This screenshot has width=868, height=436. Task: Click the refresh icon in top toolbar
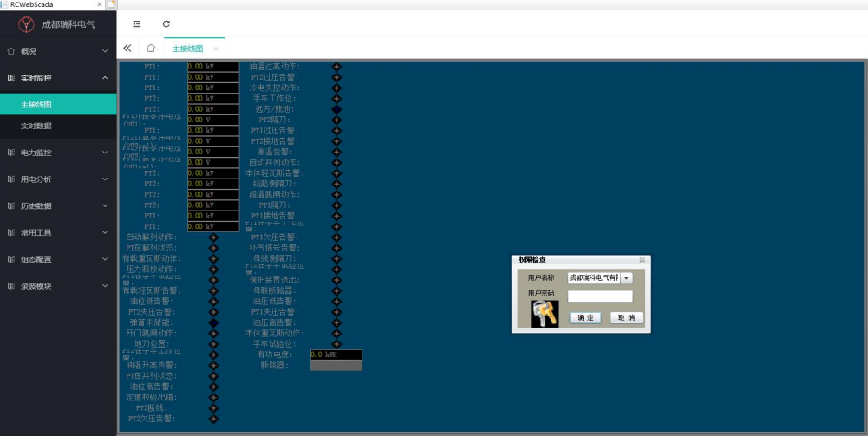pos(166,24)
